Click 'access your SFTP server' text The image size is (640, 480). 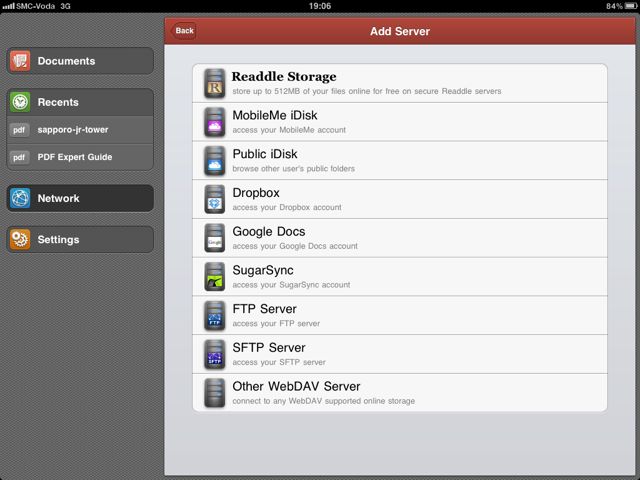pos(279,363)
